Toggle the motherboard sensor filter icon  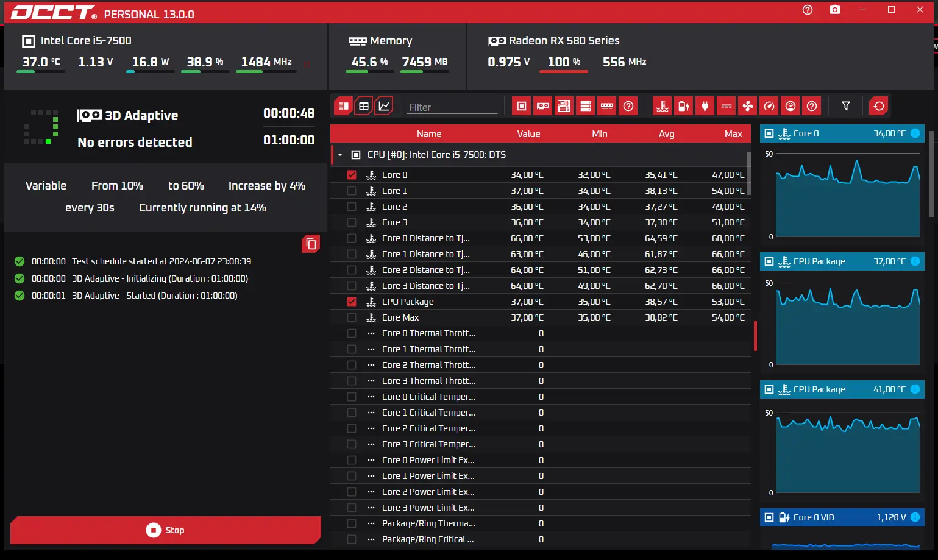pos(564,106)
